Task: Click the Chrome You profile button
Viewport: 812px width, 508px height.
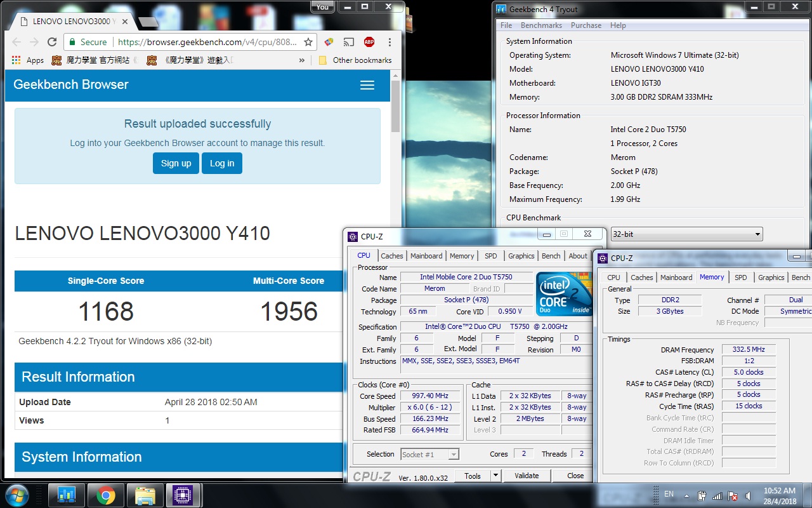Action: click(x=322, y=7)
